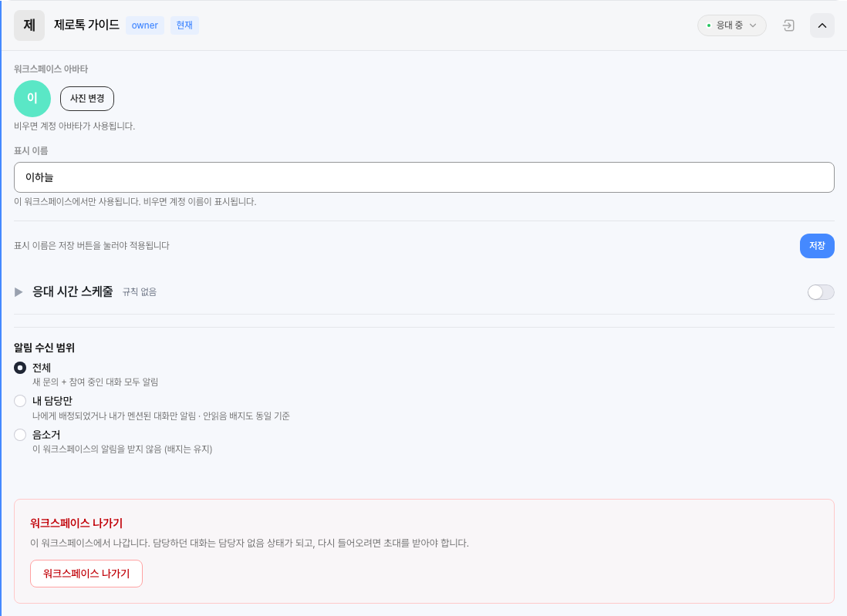
Task: Select the 내 담당만 radio option
Action: (20, 401)
